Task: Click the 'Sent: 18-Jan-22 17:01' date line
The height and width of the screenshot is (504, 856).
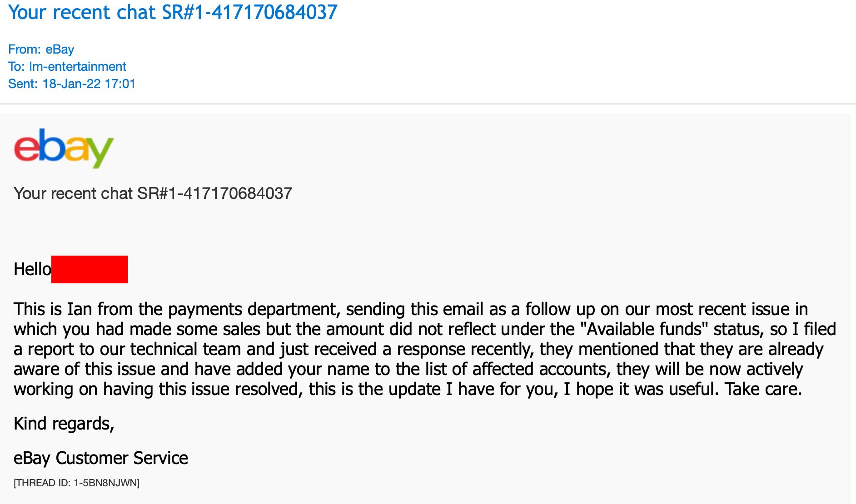Action: 72,84
